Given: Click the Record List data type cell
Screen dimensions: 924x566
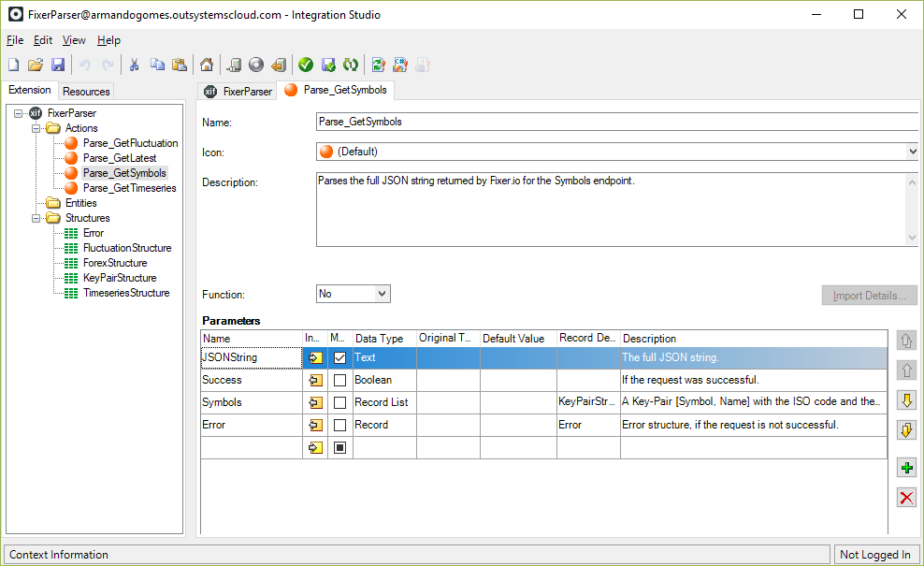Looking at the screenshot, I should tap(384, 402).
